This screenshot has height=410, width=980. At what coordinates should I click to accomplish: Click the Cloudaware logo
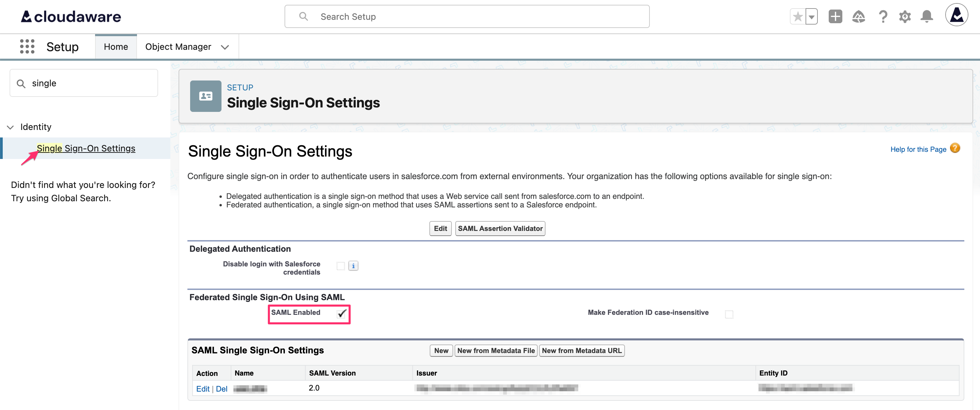click(x=71, y=16)
